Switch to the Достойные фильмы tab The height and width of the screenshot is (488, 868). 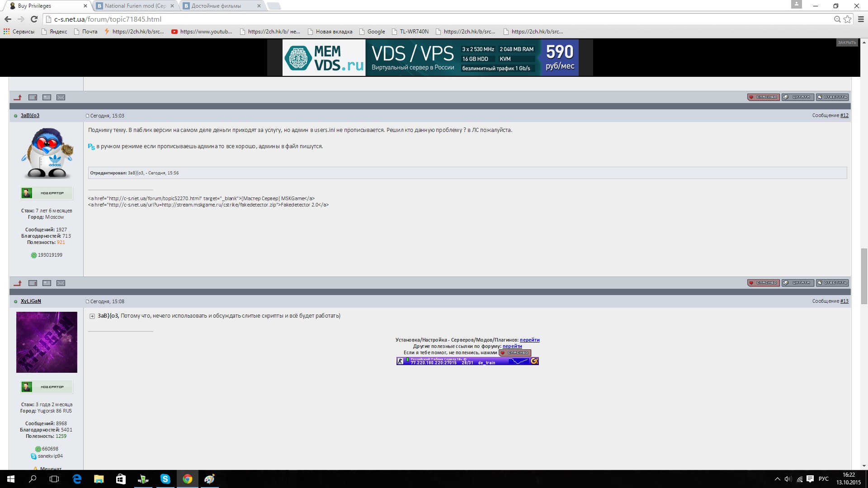pos(222,6)
